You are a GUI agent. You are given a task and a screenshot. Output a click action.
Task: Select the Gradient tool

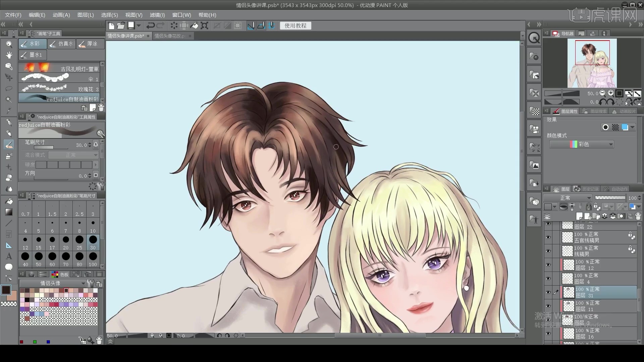(x=9, y=212)
